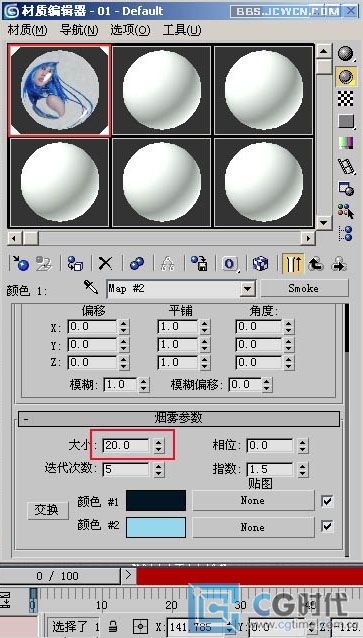Viewport: 363px width, 638px height.
Task: Click Color #2 None map button
Action: pyautogui.click(x=253, y=527)
